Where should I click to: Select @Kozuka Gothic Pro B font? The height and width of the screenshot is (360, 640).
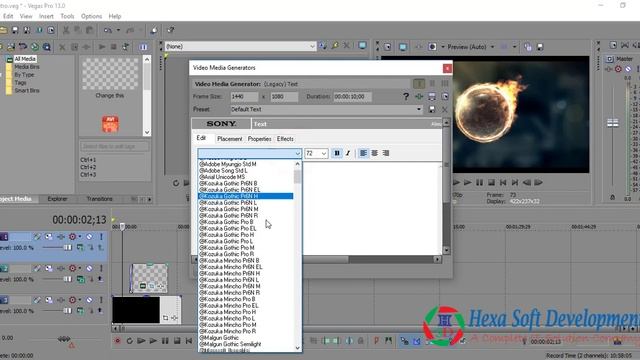coord(246,222)
